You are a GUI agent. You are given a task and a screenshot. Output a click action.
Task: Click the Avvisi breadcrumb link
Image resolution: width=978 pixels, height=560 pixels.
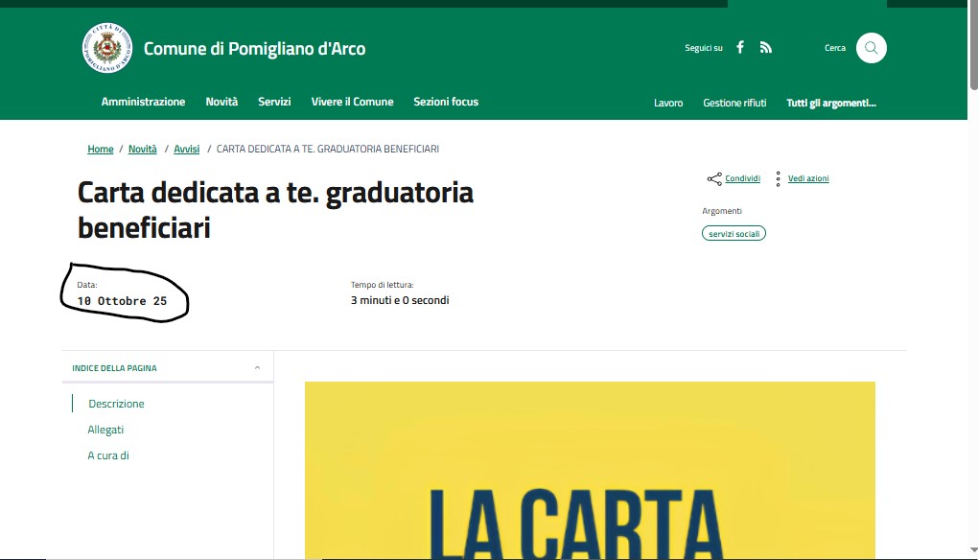click(186, 150)
